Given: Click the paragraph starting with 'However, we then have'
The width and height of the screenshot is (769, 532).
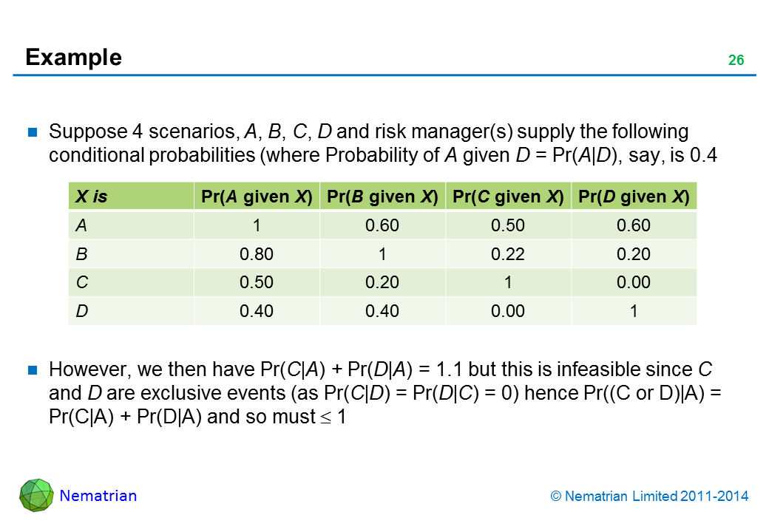Looking at the screenshot, I should click(384, 393).
